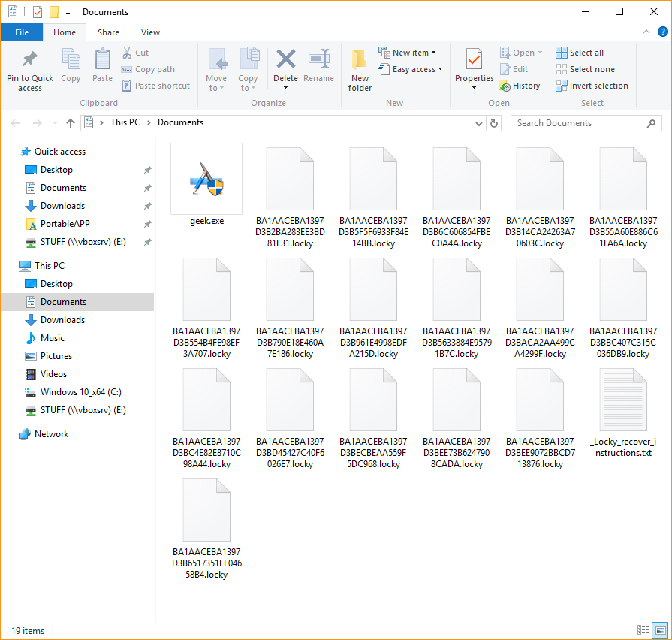Click Select all button

tap(579, 53)
